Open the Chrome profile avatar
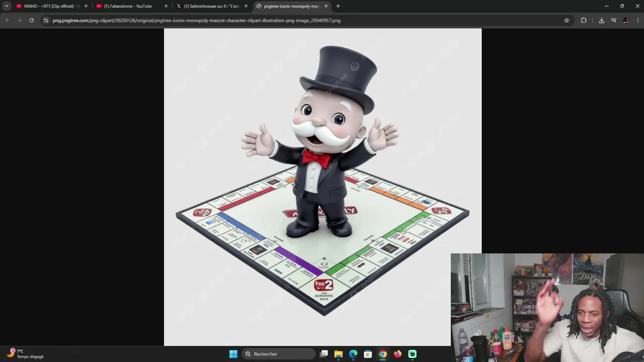 click(626, 20)
